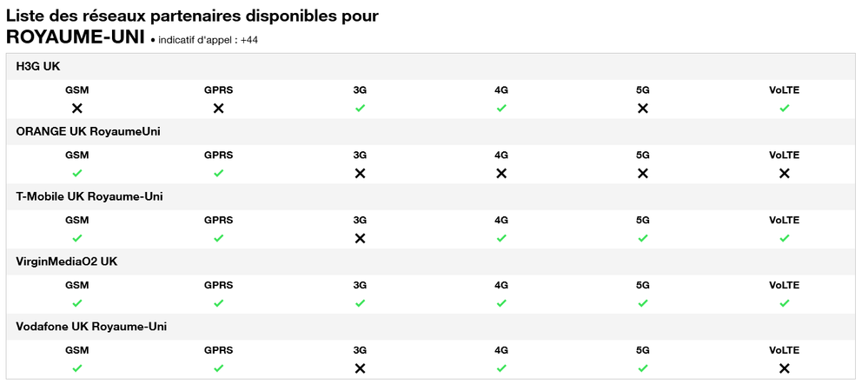Click the 5G label under Vodafone UK

[643, 351]
